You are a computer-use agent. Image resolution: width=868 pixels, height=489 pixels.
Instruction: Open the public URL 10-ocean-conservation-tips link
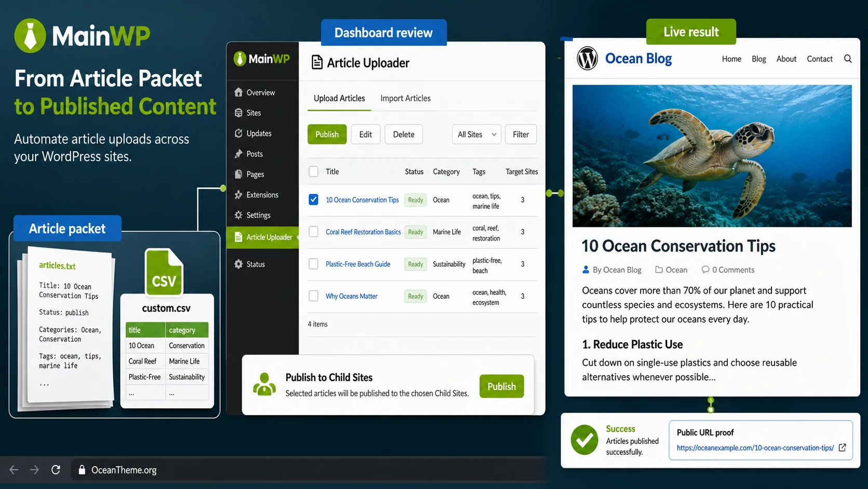pos(755,447)
